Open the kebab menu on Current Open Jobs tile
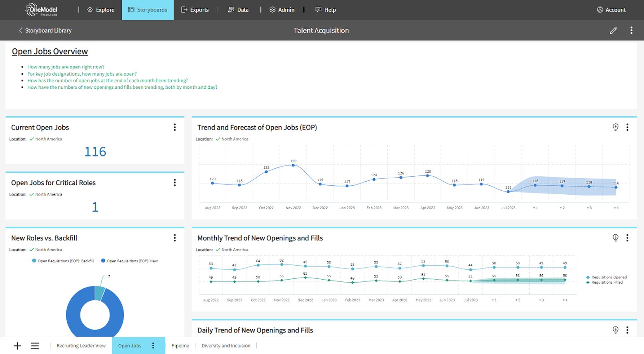Screen dimensions: 644x354 point(175,127)
